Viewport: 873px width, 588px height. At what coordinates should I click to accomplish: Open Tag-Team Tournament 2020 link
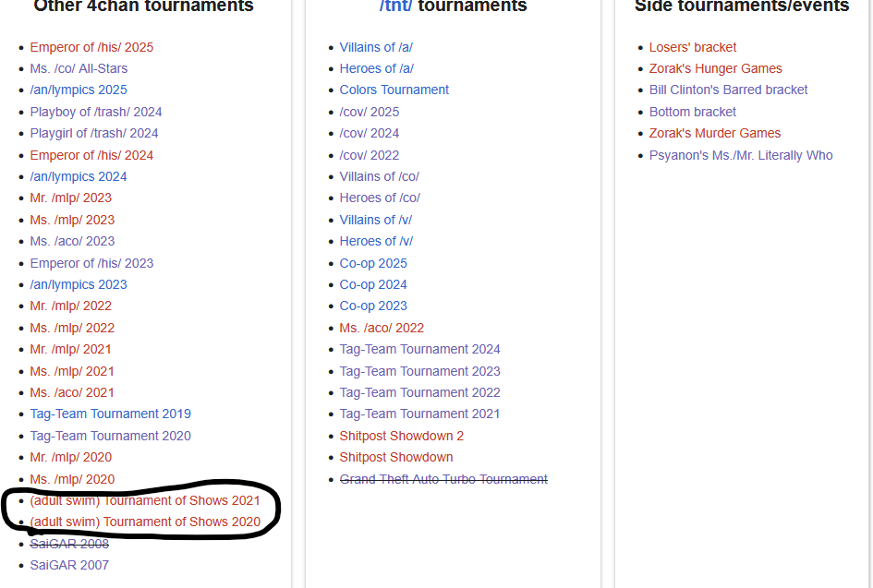[x=110, y=436]
